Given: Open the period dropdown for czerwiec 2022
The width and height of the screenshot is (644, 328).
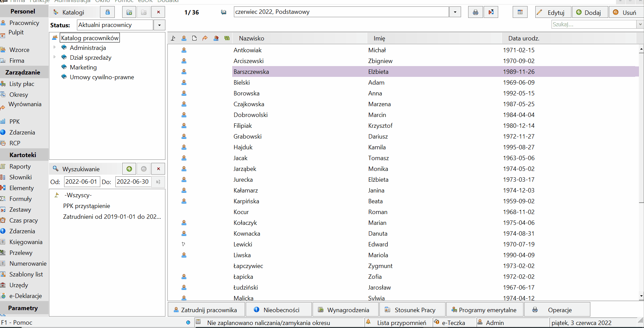Looking at the screenshot, I should click(x=455, y=12).
